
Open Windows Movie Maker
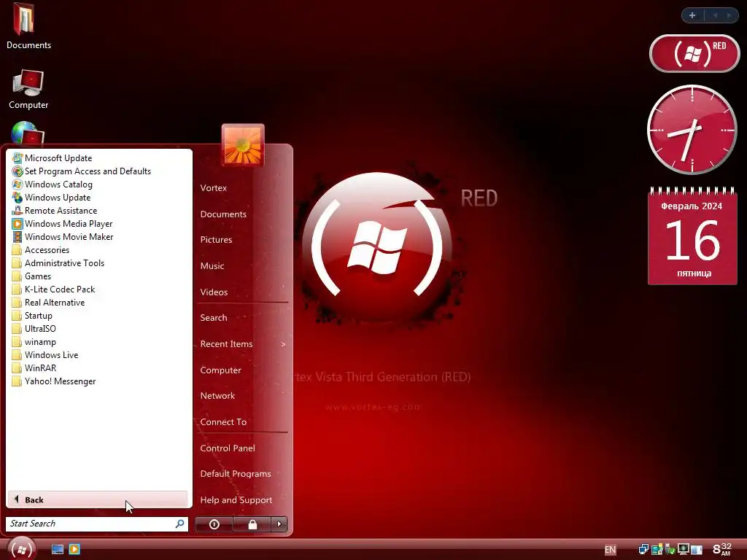(63, 237)
